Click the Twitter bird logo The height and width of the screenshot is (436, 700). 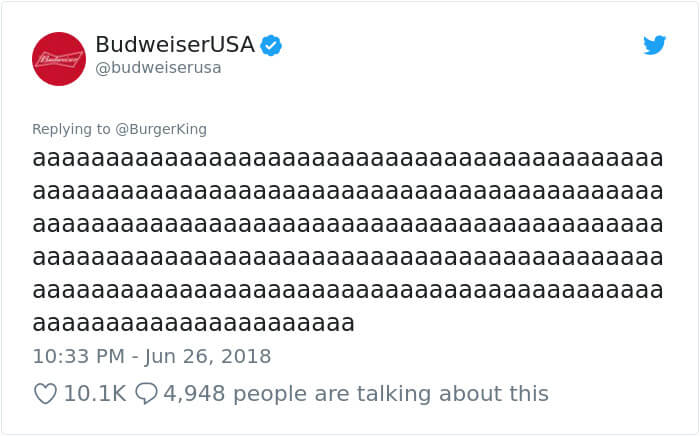click(654, 45)
